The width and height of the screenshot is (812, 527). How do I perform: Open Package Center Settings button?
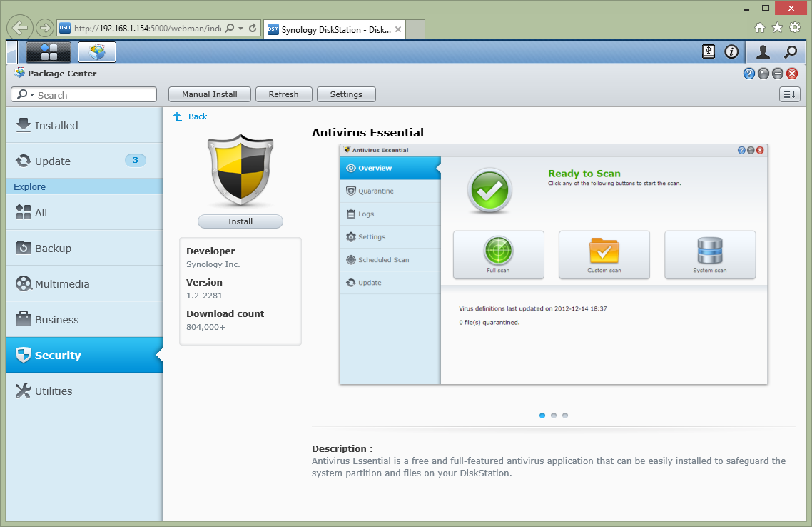346,94
